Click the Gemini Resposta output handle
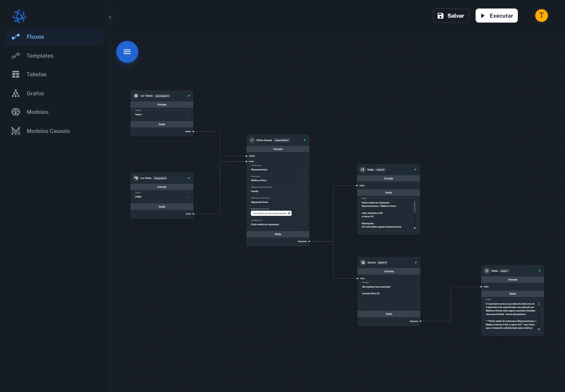 (421, 321)
